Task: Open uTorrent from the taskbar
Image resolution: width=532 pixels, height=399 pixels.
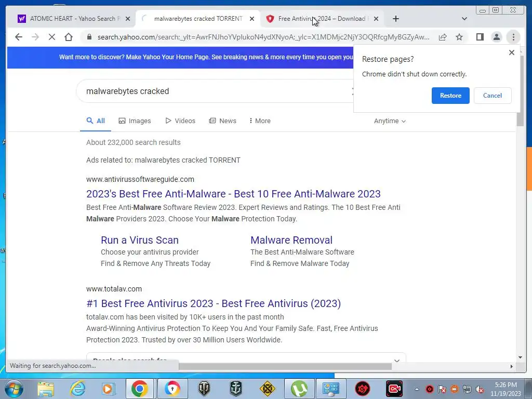Action: pyautogui.click(x=299, y=389)
